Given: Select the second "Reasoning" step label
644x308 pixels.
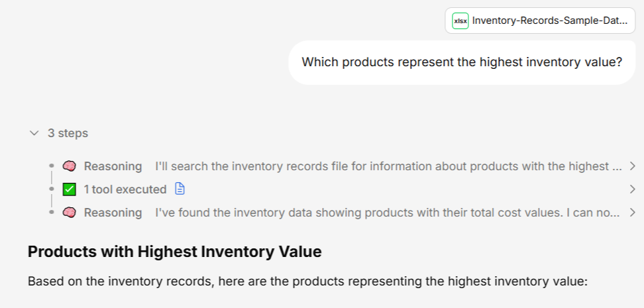Looking at the screenshot, I should tap(113, 213).
